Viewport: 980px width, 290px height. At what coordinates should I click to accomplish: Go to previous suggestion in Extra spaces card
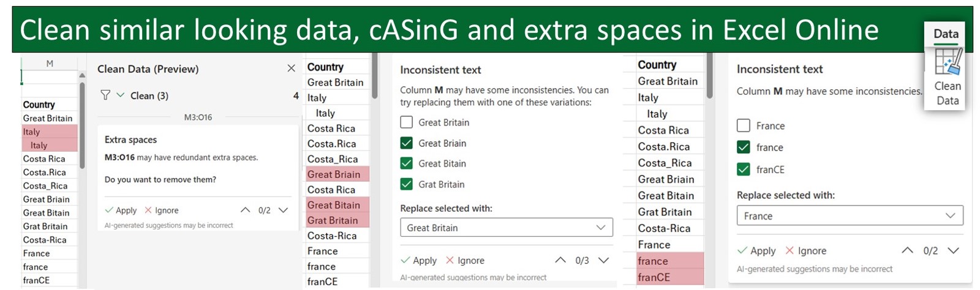click(x=245, y=210)
